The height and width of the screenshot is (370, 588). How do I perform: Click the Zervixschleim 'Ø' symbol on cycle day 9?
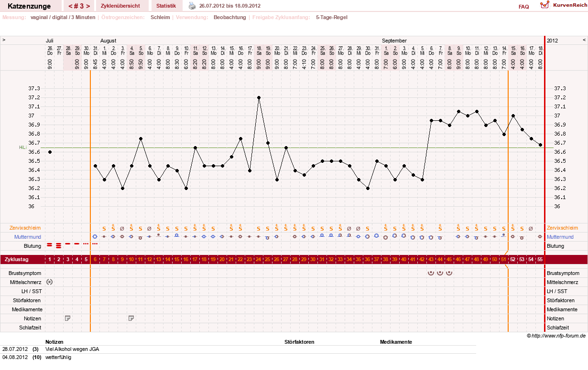pos(122,228)
